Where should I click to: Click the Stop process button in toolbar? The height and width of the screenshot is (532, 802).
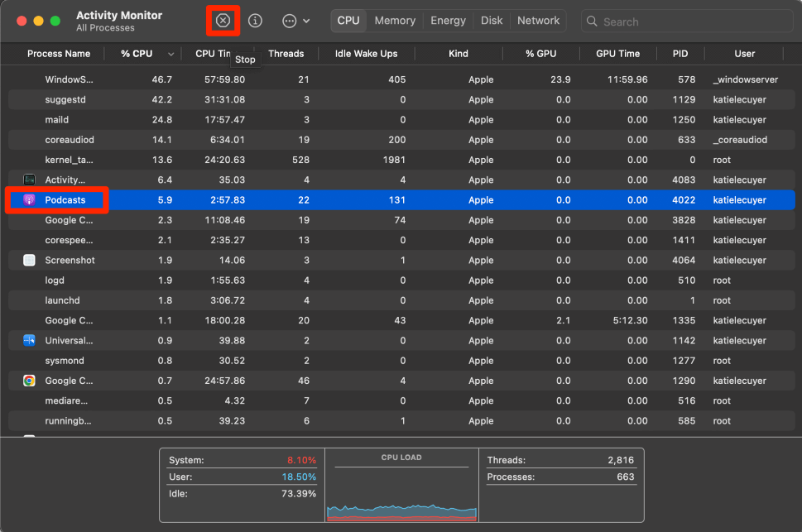click(223, 21)
